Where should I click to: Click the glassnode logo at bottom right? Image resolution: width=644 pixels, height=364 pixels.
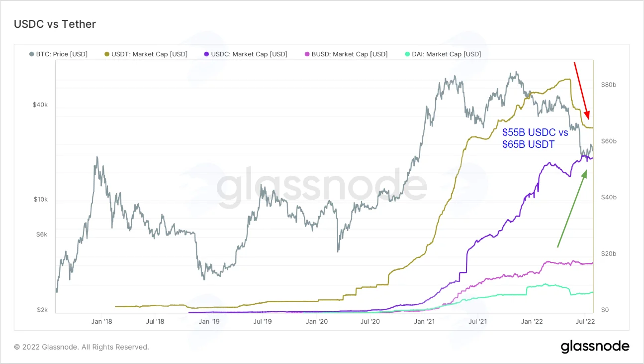coord(595,347)
